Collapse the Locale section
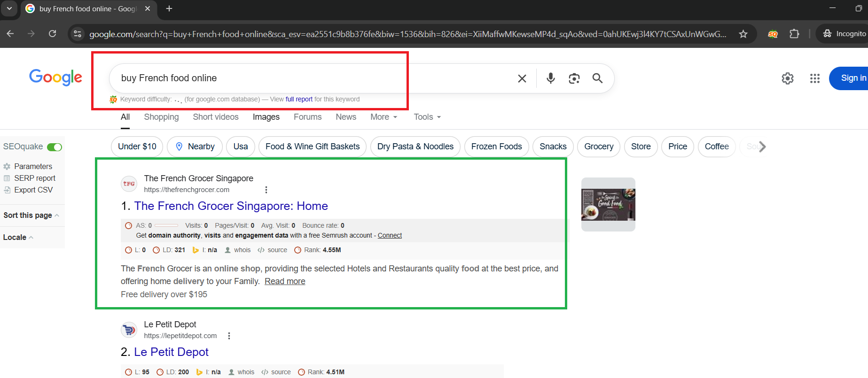The width and height of the screenshot is (868, 378). pos(18,237)
